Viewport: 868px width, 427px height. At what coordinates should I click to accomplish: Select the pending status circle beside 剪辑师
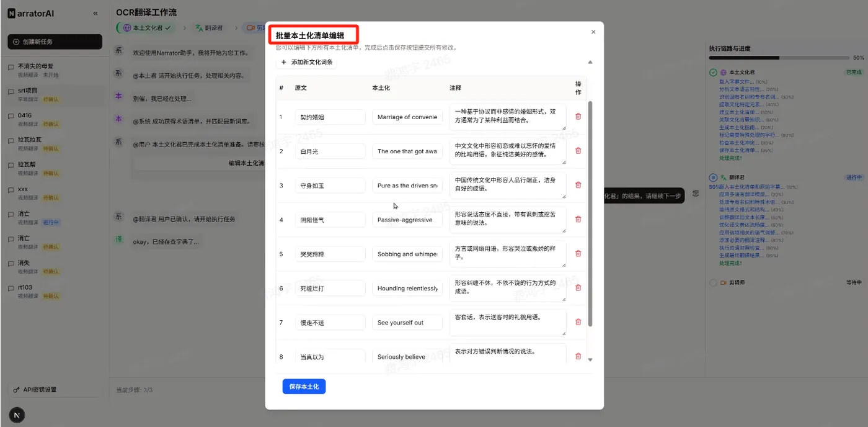click(713, 283)
